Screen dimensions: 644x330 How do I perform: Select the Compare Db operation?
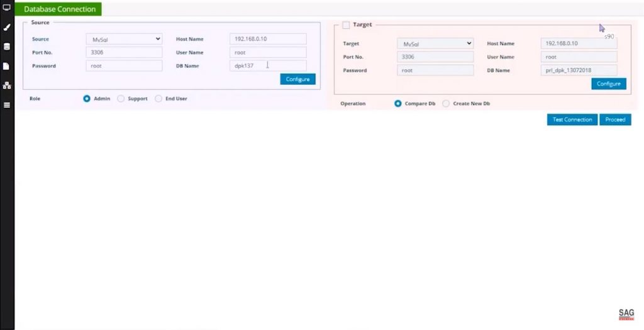click(398, 104)
